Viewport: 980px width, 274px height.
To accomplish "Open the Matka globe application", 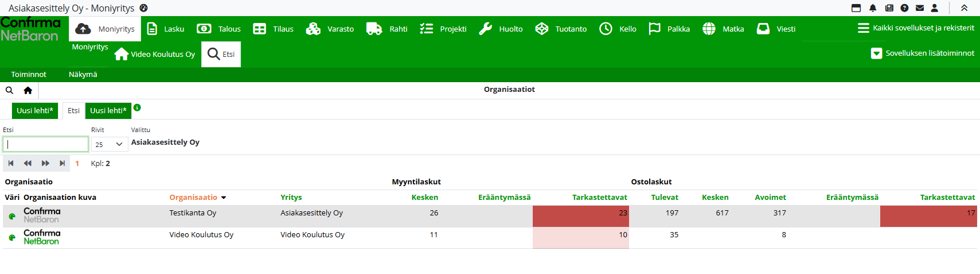I will click(723, 29).
